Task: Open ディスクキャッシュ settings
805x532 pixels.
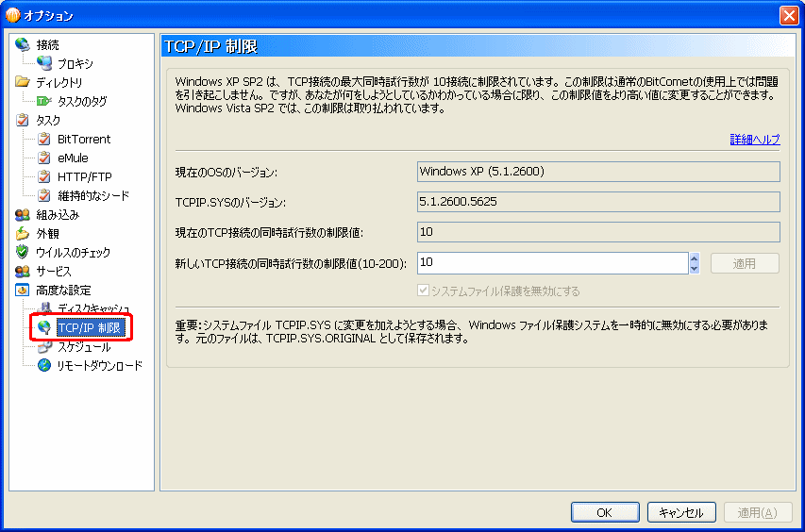Action: (x=93, y=308)
